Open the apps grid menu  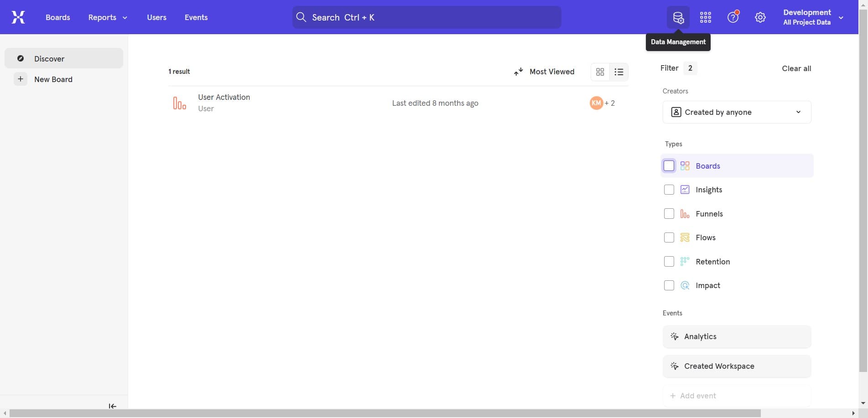coord(705,17)
